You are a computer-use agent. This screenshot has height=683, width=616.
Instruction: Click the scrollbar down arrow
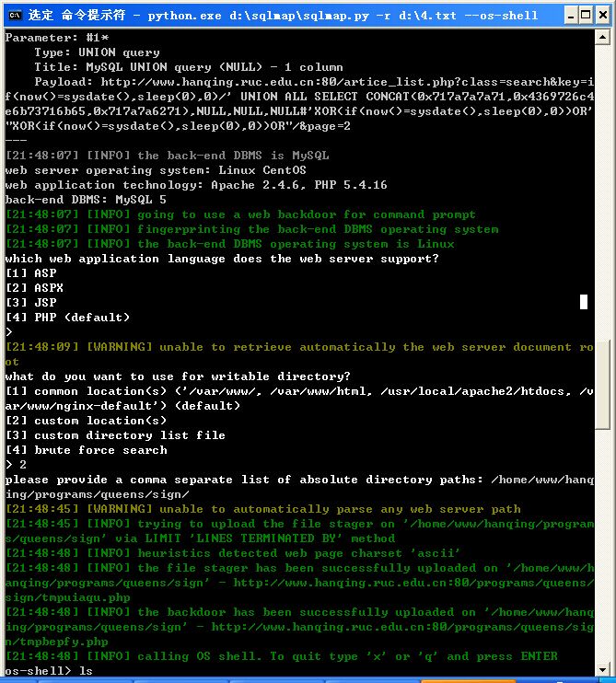click(x=602, y=669)
